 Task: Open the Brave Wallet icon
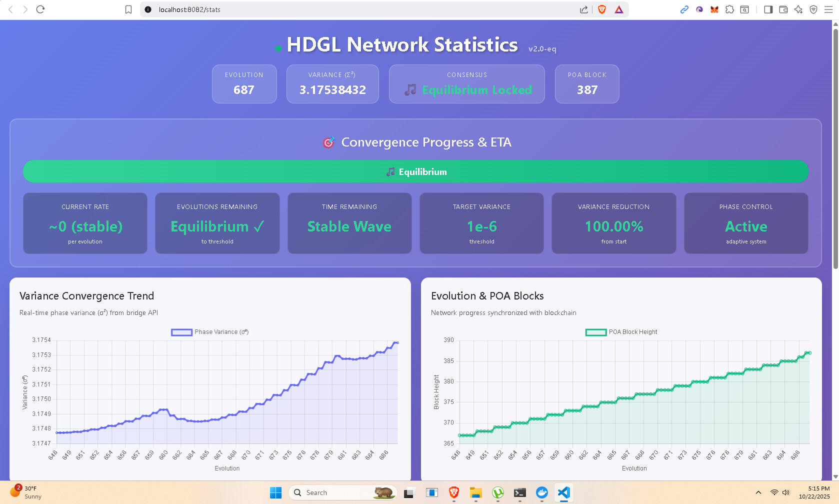point(783,9)
